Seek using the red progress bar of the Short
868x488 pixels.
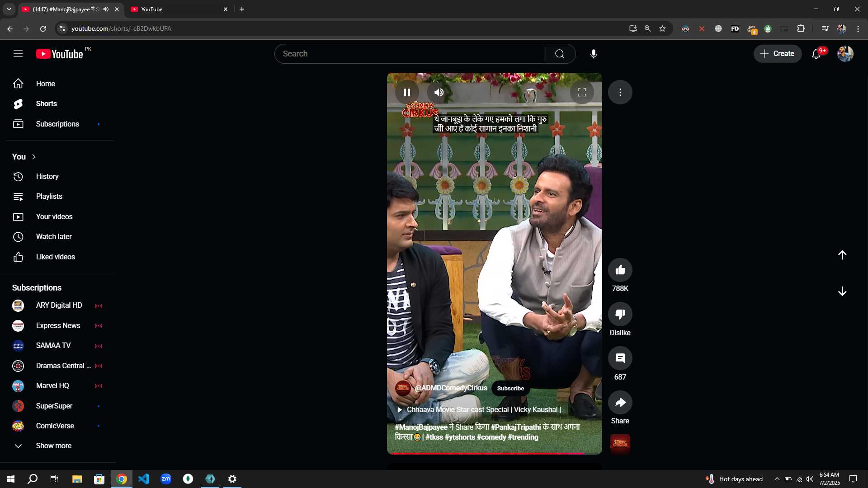click(495, 453)
